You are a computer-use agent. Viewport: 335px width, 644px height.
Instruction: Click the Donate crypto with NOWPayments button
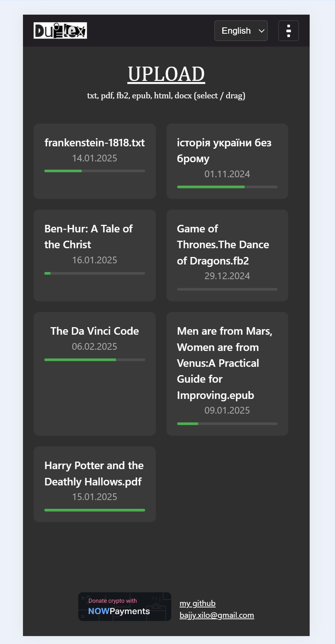124,607
